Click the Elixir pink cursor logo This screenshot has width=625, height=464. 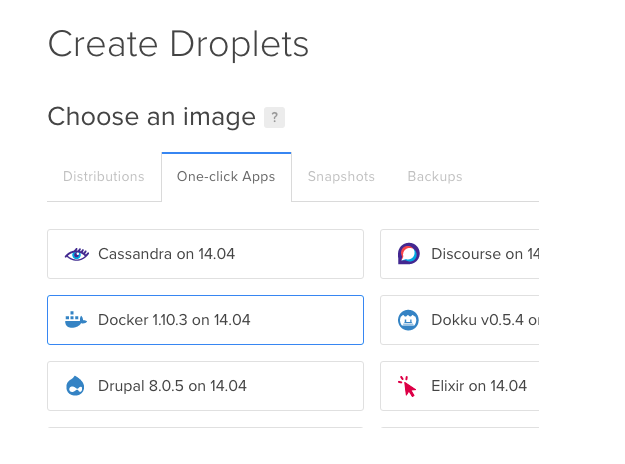[x=408, y=386]
